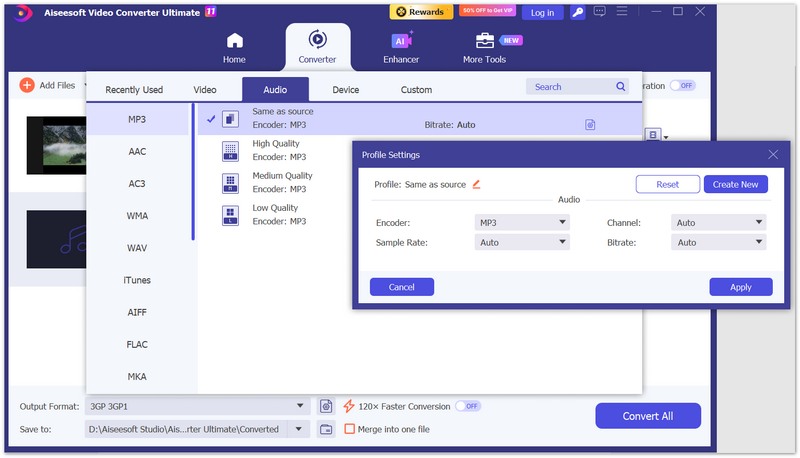800x458 pixels.
Task: Check Merge into one file
Action: (349, 429)
